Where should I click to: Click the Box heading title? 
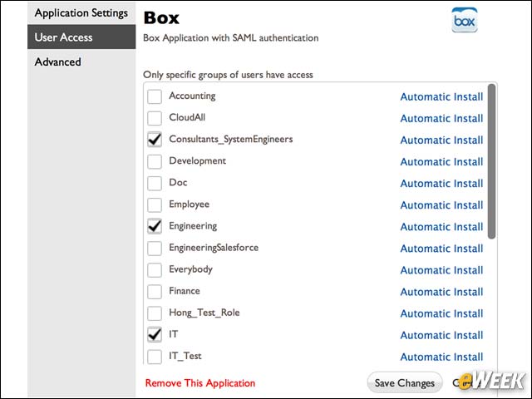point(161,17)
